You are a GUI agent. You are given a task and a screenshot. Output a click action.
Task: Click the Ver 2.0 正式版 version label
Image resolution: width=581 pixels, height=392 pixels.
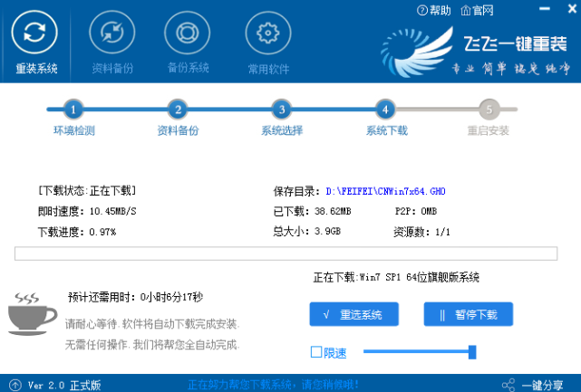64,385
